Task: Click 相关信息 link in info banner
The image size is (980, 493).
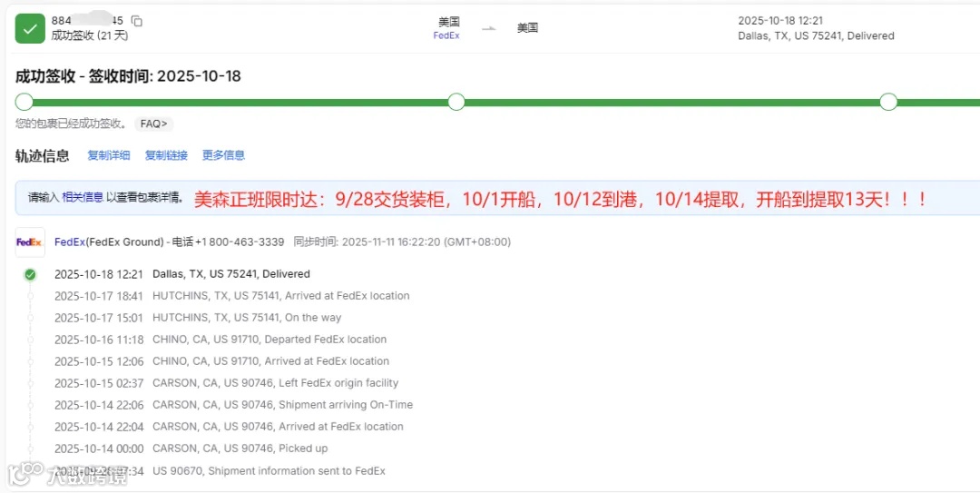Action: 83,198
